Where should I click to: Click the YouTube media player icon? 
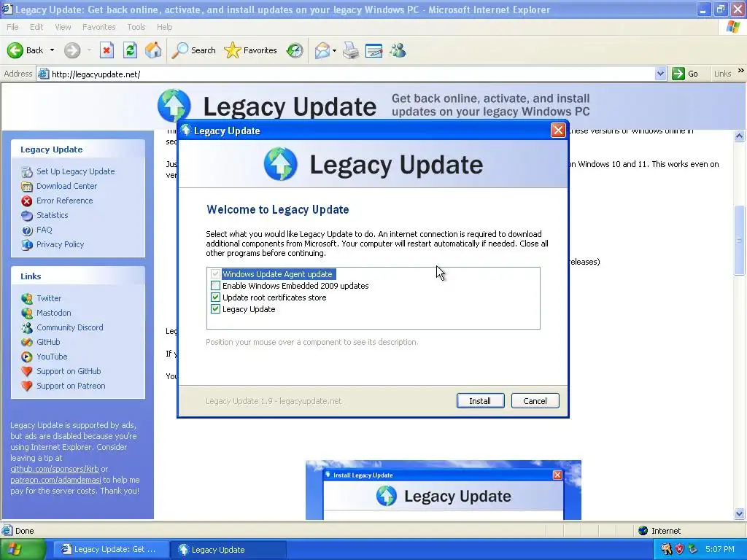click(27, 357)
